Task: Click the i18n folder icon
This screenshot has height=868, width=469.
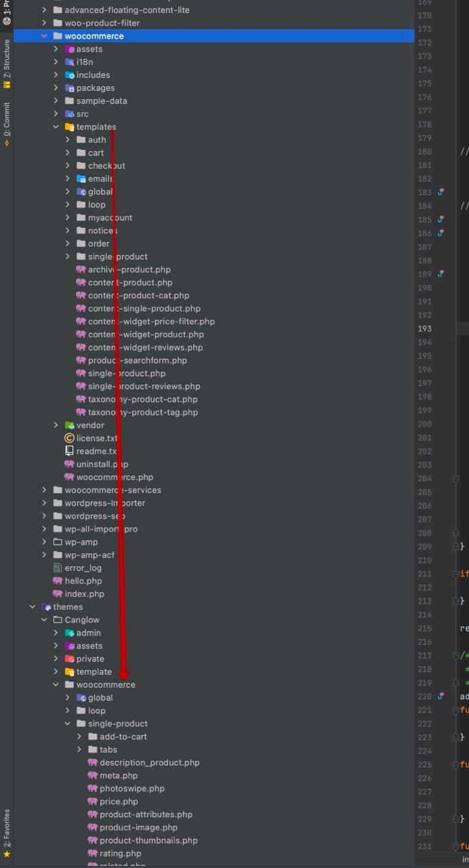Action: 69,62
